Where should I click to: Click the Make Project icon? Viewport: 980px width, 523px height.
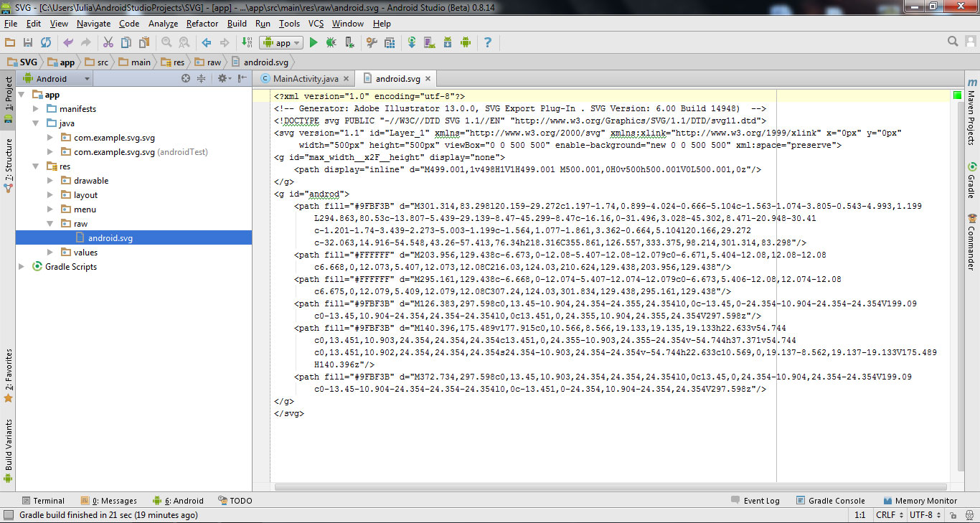[x=247, y=43]
